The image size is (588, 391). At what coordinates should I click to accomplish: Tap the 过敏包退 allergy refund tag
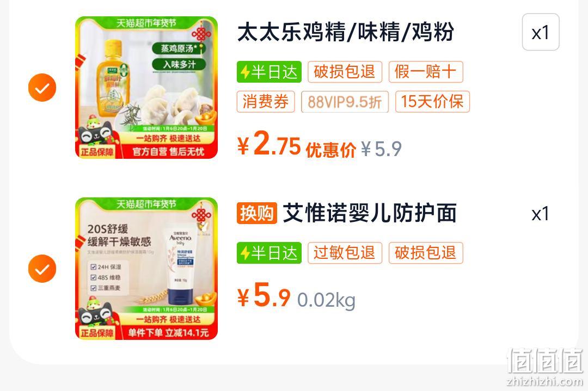click(x=345, y=253)
